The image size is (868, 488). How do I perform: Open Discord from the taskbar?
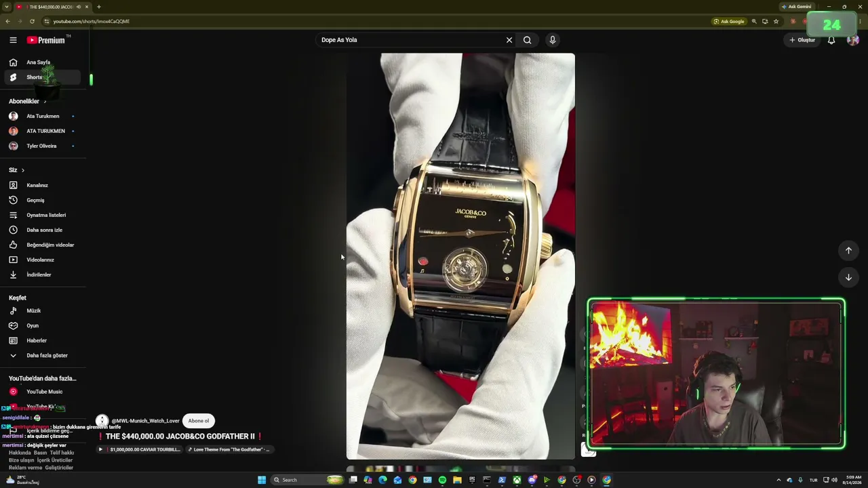pos(532,480)
